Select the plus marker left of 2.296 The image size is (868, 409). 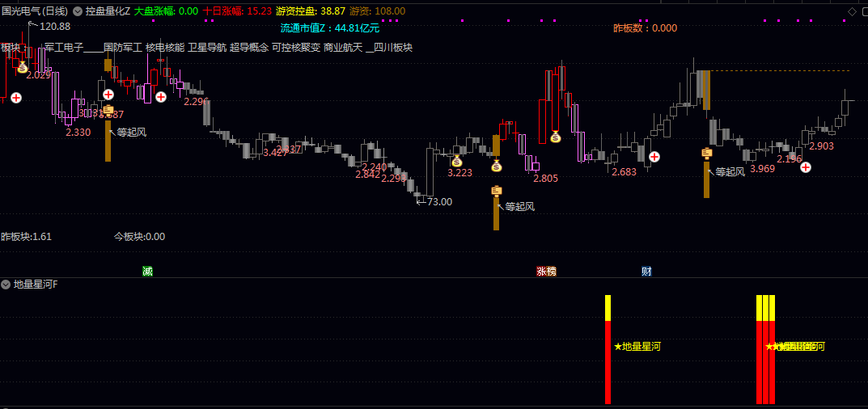click(x=161, y=97)
